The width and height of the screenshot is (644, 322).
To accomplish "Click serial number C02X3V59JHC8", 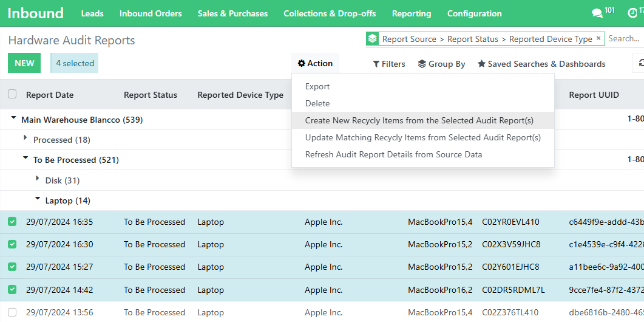I will [511, 244].
